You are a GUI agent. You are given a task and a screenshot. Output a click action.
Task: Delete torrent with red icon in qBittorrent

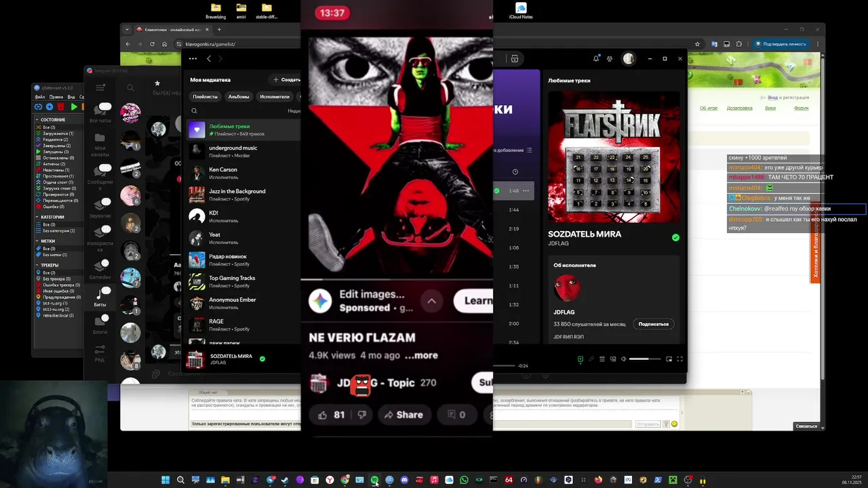61,107
